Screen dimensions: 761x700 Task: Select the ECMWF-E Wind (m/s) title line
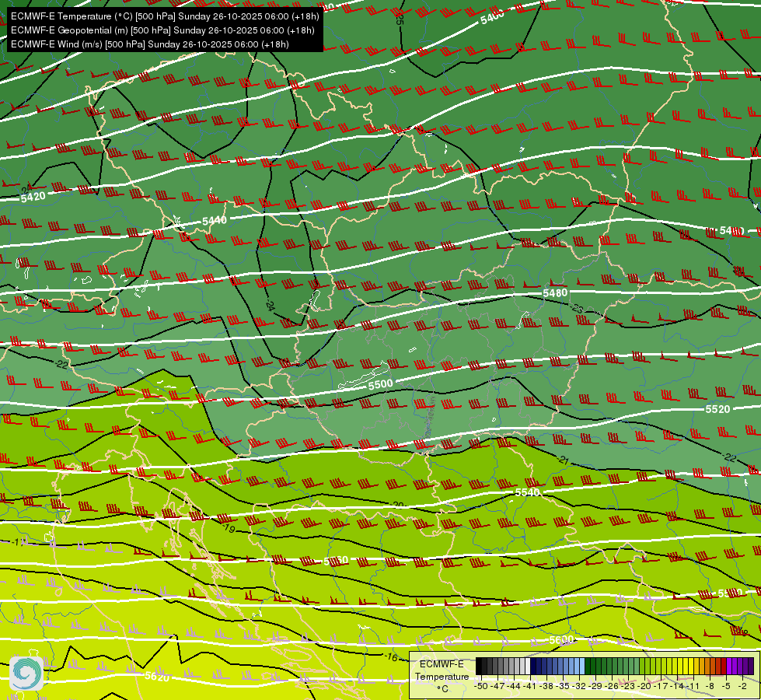click(150, 44)
